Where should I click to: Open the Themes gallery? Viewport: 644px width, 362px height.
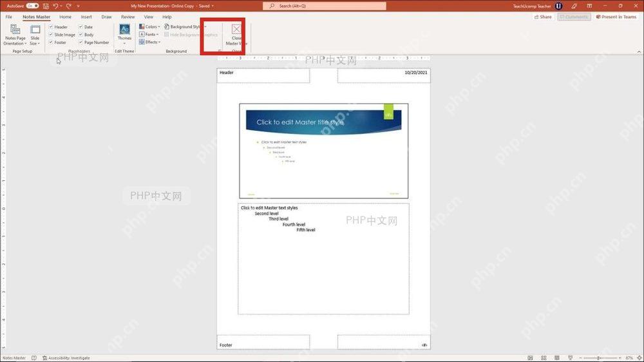(x=124, y=35)
